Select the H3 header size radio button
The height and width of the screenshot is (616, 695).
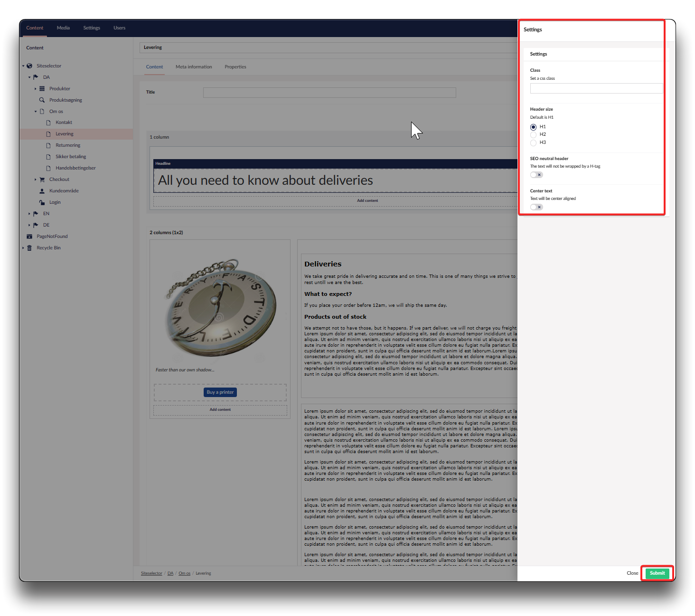coord(534,143)
